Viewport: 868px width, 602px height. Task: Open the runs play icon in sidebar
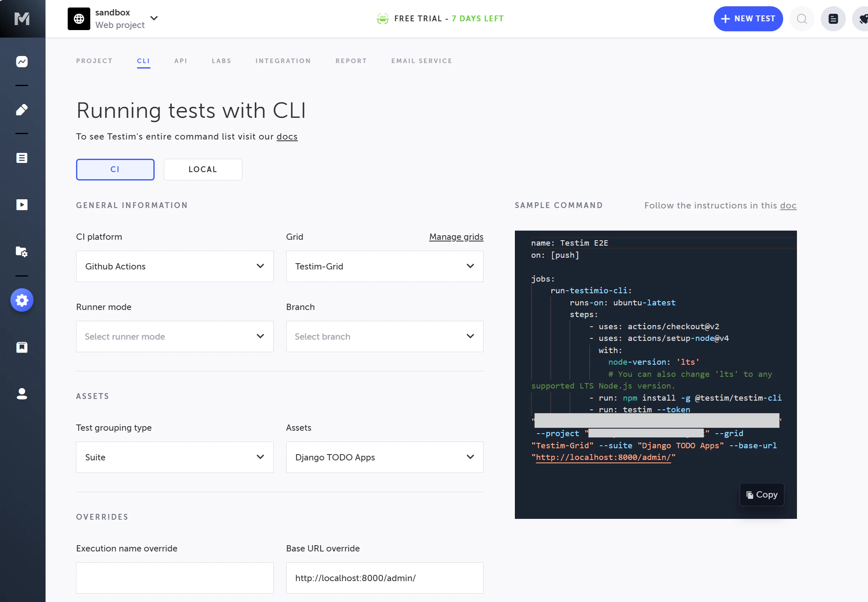tap(22, 205)
